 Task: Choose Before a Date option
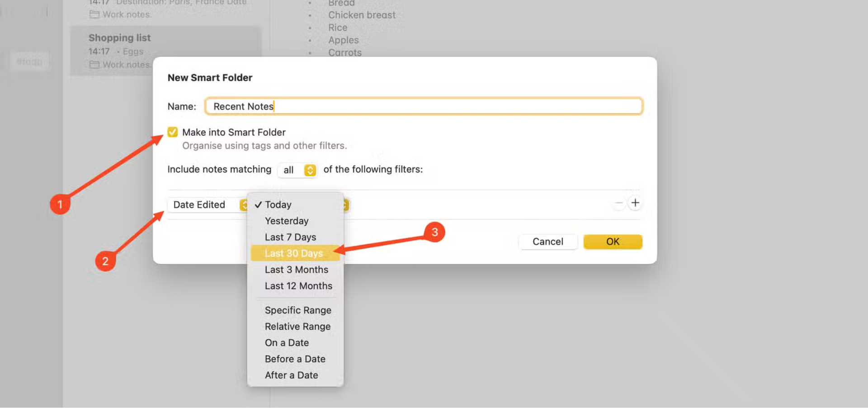pyautogui.click(x=295, y=359)
